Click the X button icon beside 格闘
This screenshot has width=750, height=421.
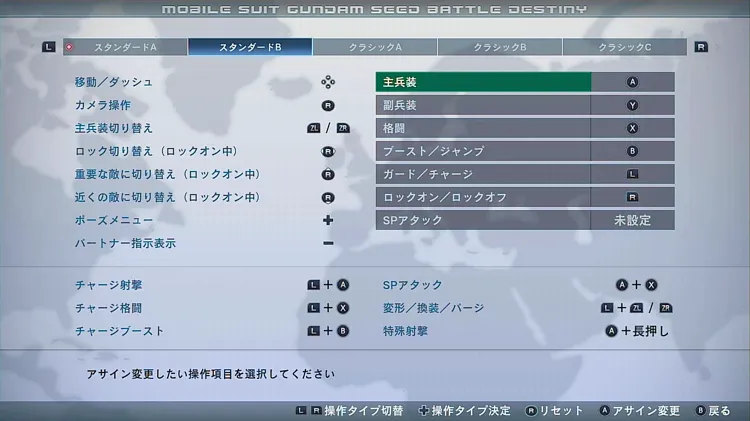(x=632, y=128)
